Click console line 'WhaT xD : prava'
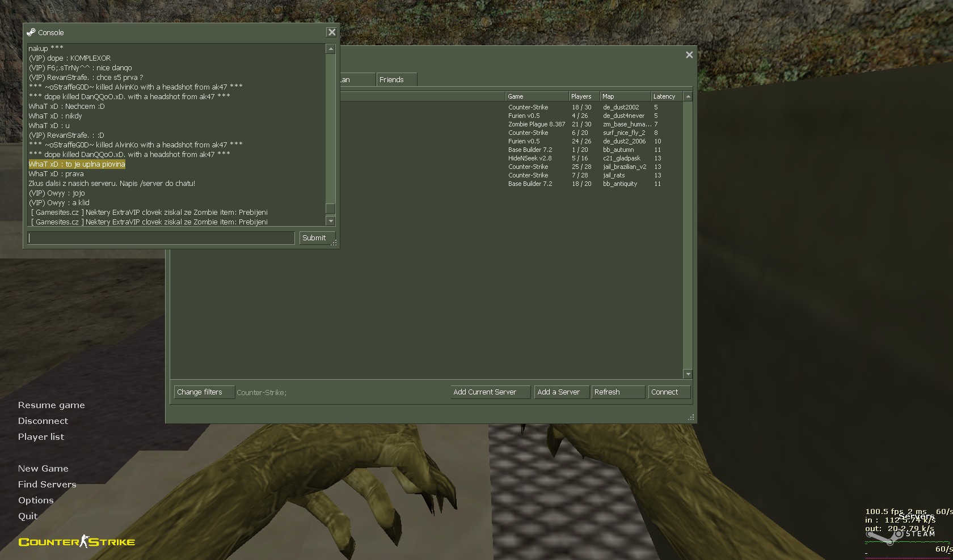This screenshot has width=953, height=560. (56, 174)
